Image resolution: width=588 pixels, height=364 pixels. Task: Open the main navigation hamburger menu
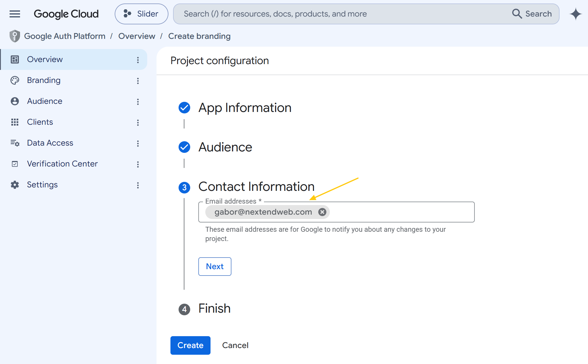15,14
